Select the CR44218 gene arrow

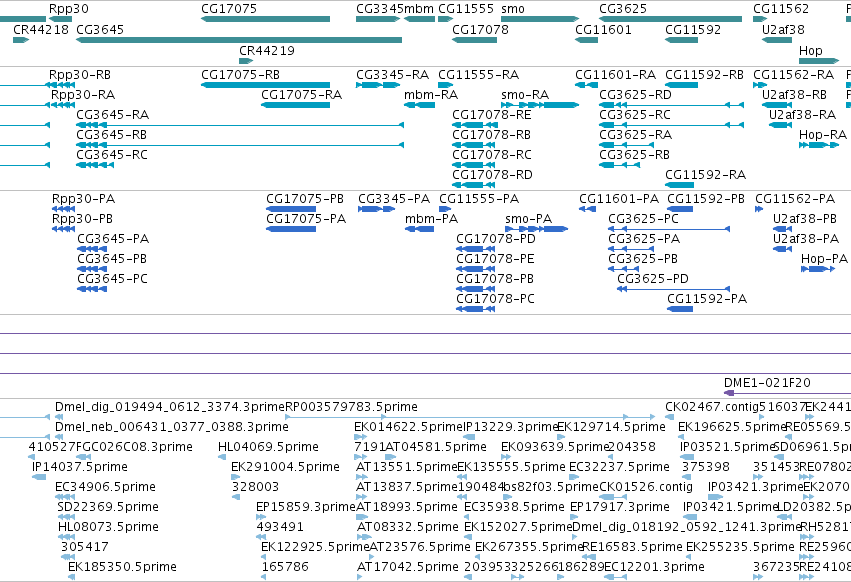pyautogui.click(x=21, y=40)
